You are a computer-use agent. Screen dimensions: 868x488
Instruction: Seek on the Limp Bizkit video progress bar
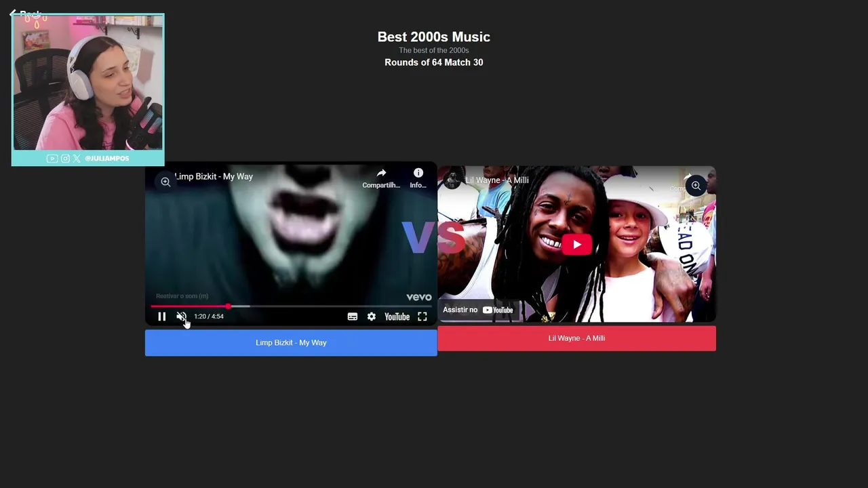click(291, 306)
